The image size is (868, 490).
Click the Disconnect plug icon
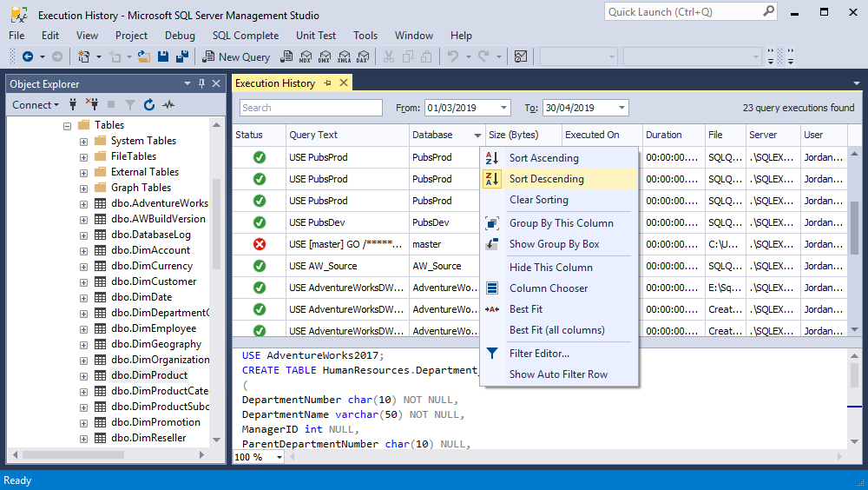pyautogui.click(x=92, y=104)
